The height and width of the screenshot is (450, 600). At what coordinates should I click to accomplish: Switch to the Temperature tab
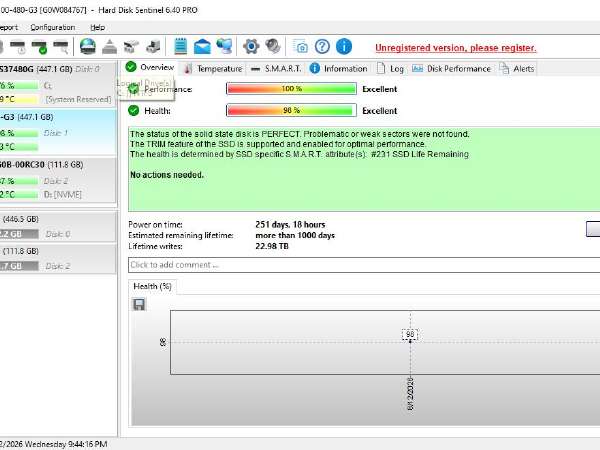213,68
